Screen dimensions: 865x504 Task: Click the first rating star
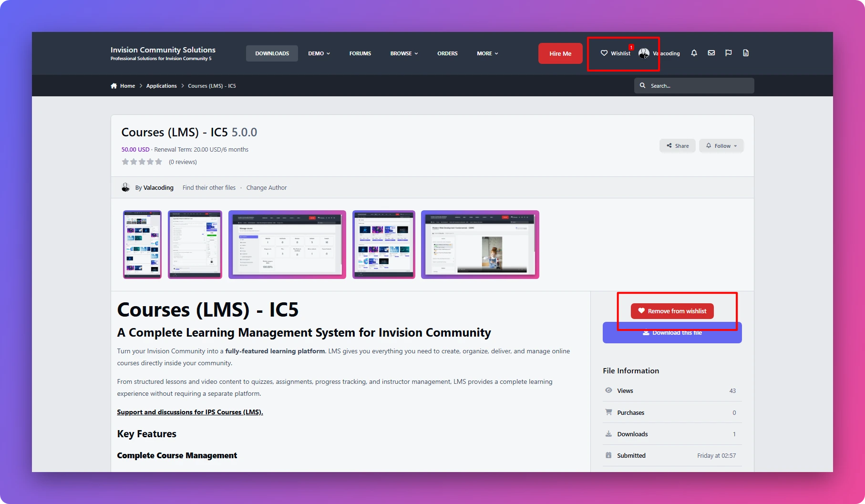[125, 162]
